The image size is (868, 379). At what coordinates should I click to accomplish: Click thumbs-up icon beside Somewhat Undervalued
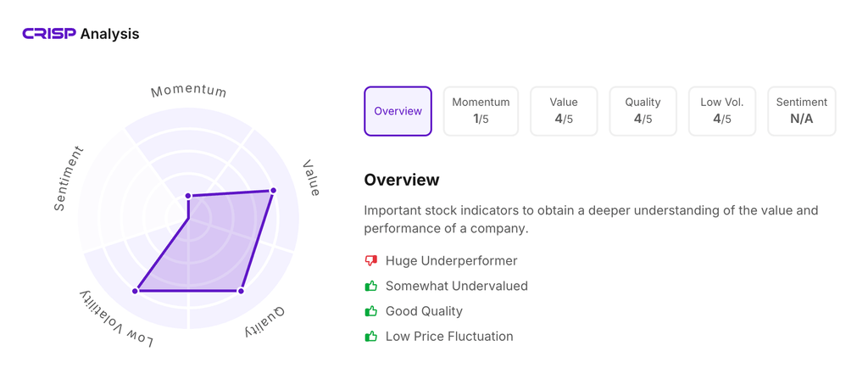(370, 287)
